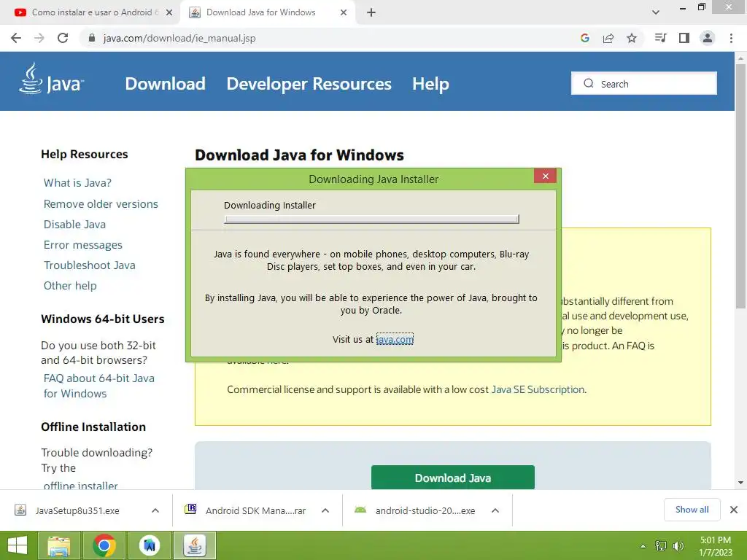The image size is (747, 560).
Task: Open FAQ about 64-bit Java link
Action: point(99,386)
